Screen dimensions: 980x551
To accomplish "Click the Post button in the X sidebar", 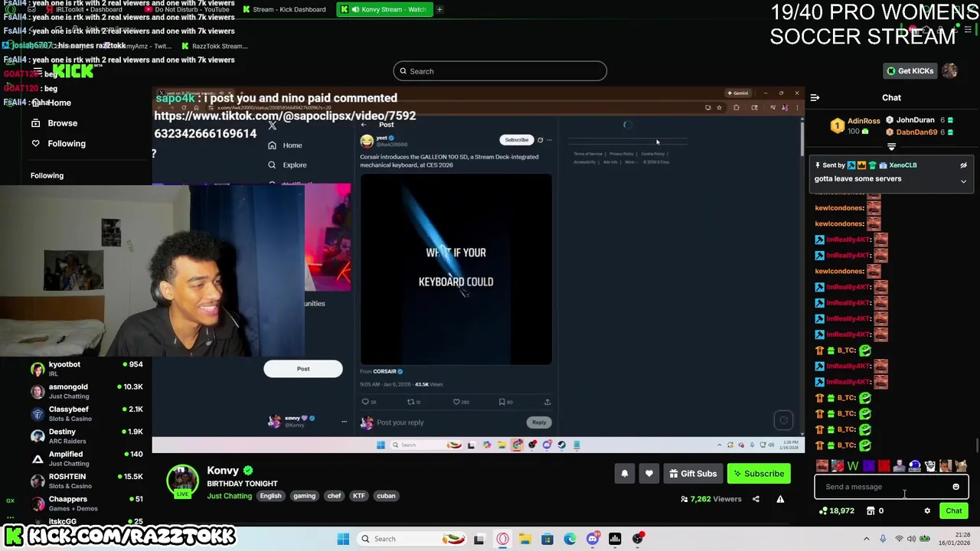I will [x=303, y=369].
